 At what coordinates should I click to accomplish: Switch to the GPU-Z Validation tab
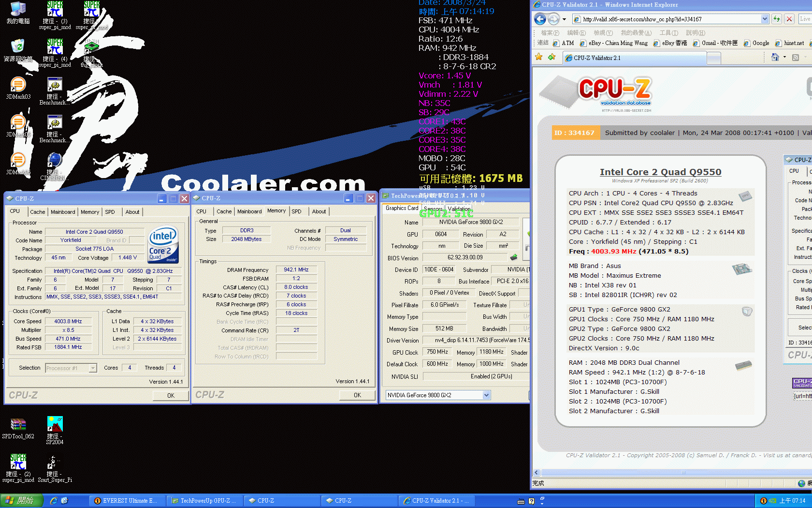459,209
